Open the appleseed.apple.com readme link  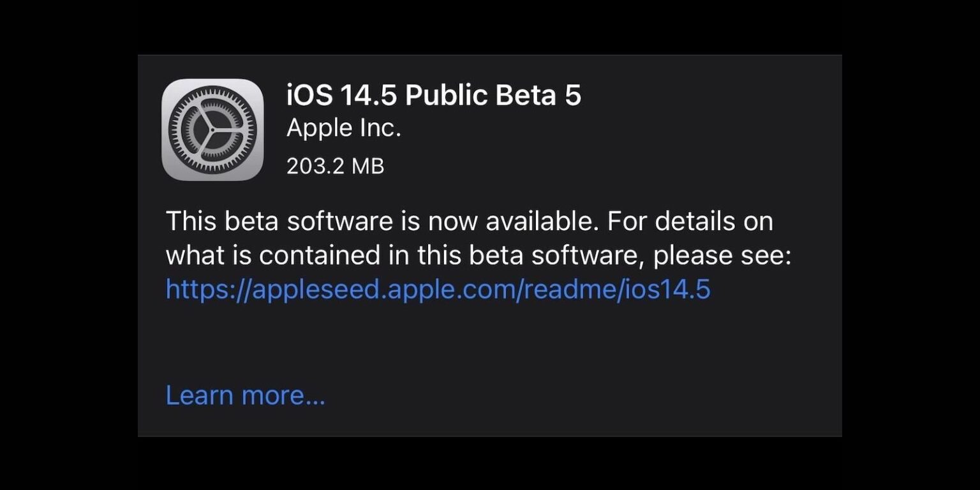[x=438, y=289]
